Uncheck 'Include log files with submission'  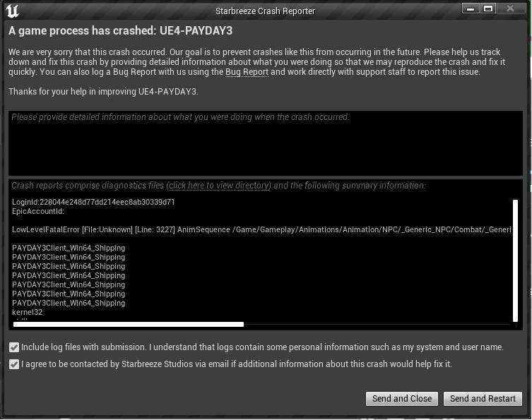tap(14, 347)
